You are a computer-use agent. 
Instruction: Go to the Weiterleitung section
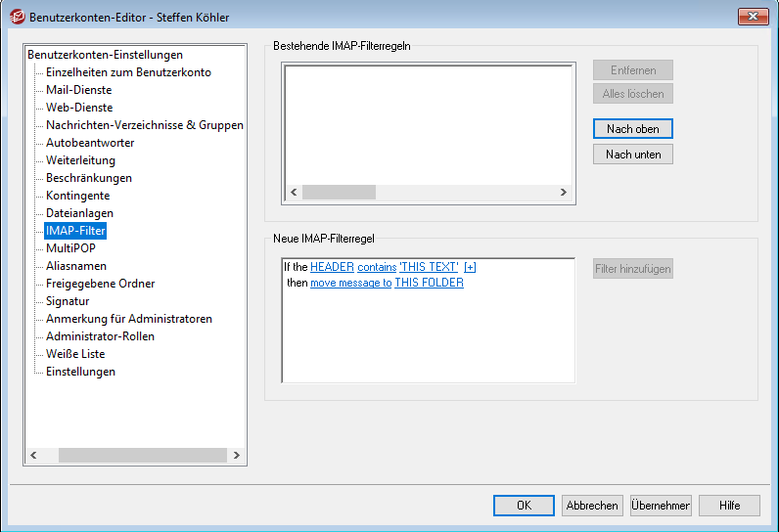[80, 160]
